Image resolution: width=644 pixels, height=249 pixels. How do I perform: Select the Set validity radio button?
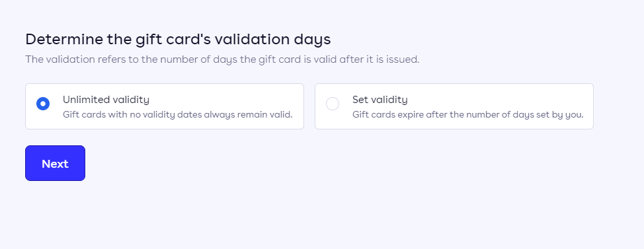pyautogui.click(x=333, y=104)
